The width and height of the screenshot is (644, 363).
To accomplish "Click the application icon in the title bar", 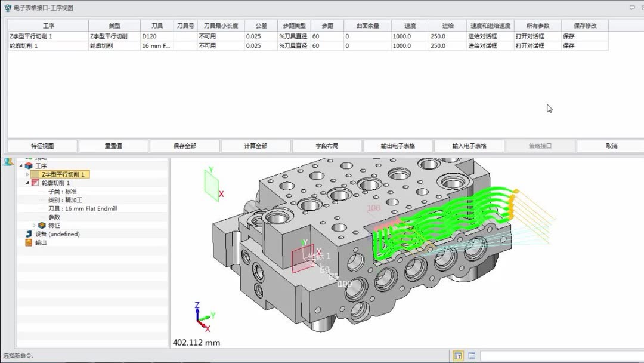I will (x=7, y=8).
